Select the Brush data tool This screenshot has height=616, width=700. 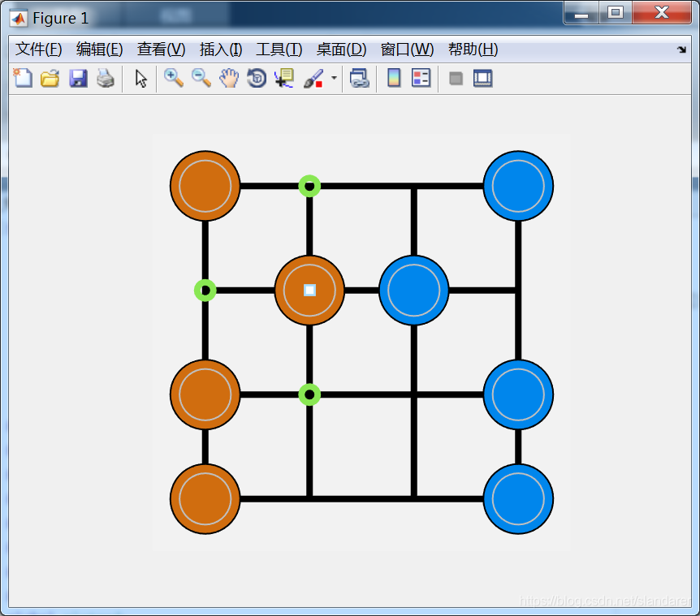coord(313,79)
